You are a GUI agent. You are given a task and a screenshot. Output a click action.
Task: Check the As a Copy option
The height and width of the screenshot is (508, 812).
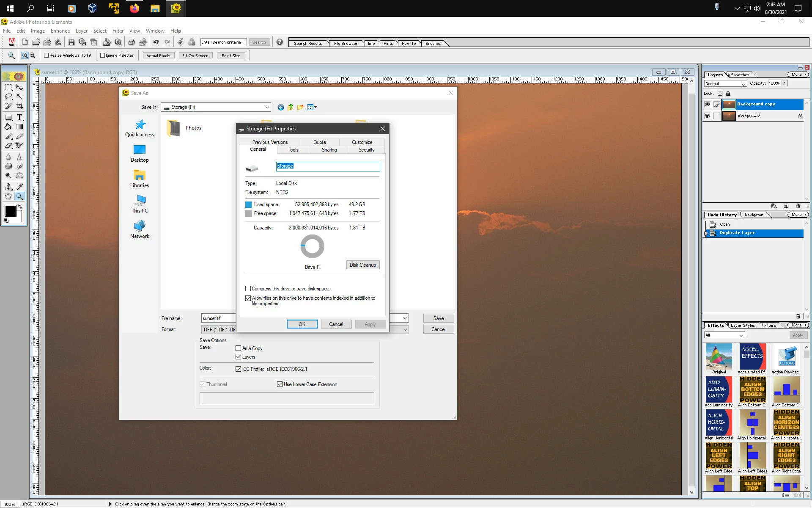239,348
